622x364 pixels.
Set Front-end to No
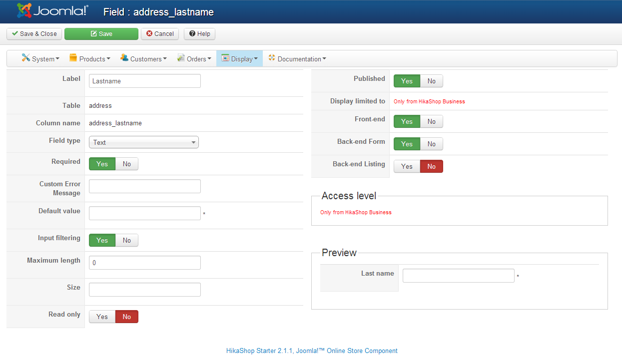432,121
